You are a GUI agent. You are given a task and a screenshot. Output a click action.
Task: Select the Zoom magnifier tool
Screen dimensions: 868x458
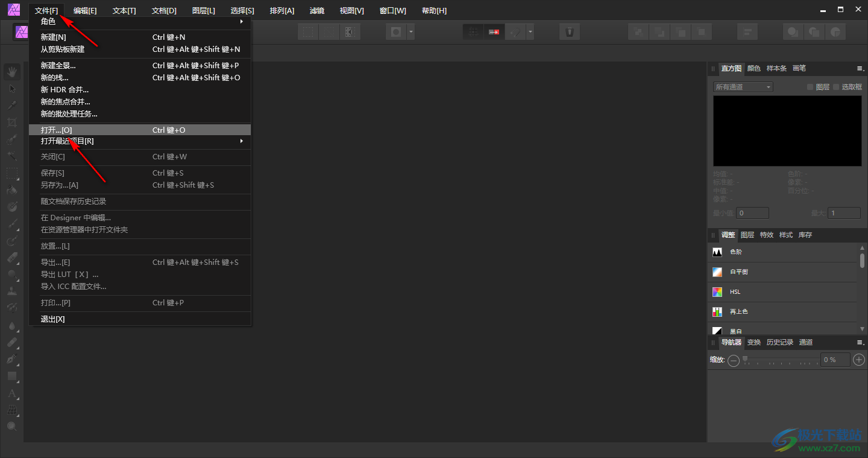click(x=12, y=427)
